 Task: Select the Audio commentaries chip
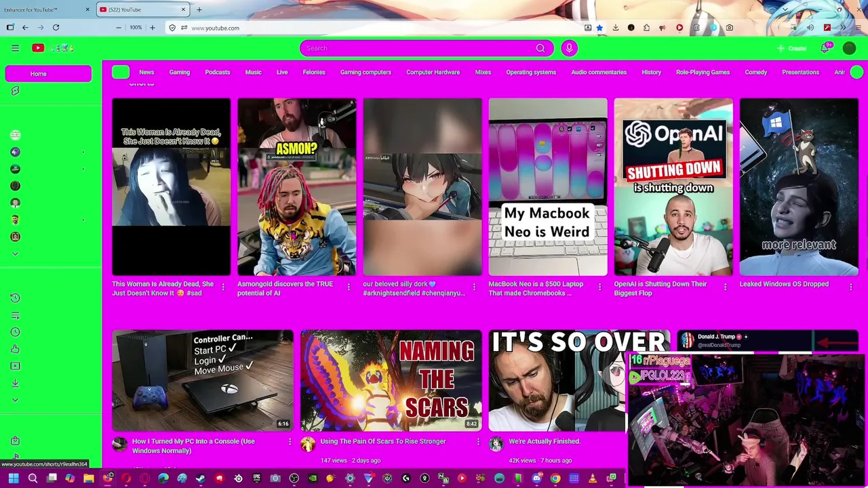coord(599,73)
